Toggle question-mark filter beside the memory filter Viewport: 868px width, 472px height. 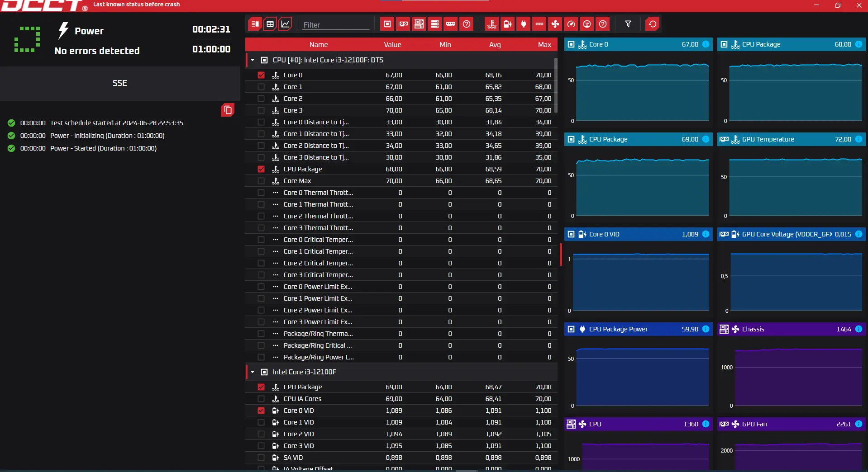[467, 24]
